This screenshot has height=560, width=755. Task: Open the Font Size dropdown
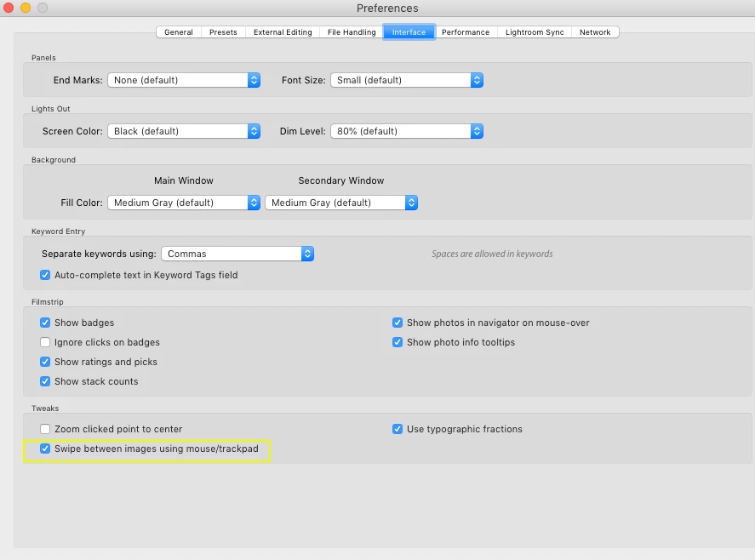[x=407, y=80]
